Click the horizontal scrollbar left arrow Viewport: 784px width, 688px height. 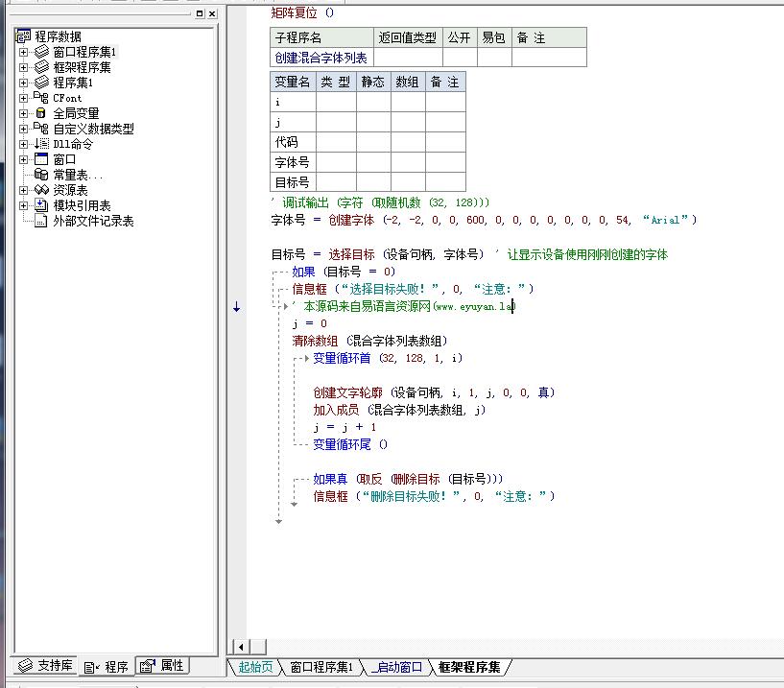240,647
